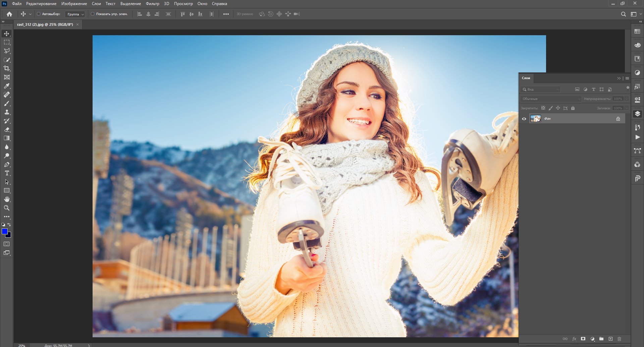Select the Eyedropper tool

pos(7,86)
